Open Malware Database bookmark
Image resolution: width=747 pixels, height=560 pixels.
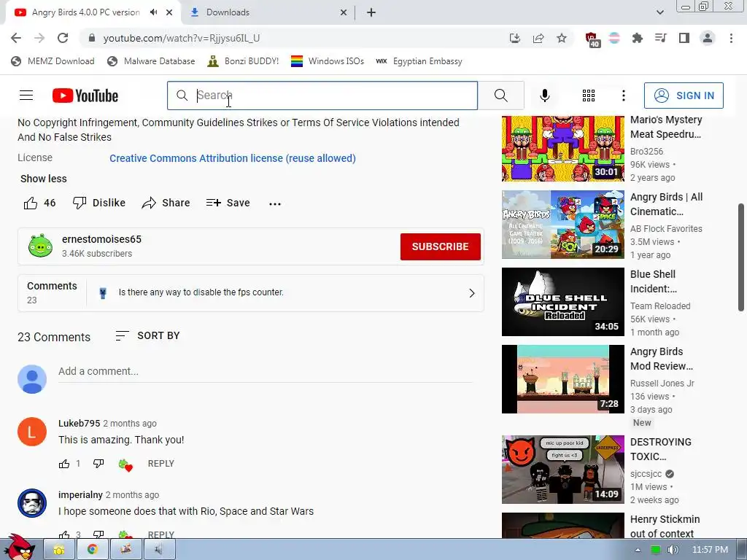coord(151,61)
